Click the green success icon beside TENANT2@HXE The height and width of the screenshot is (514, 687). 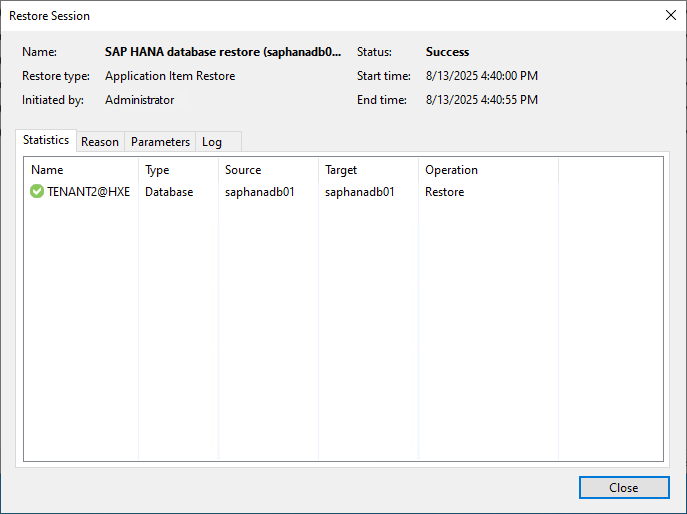pyautogui.click(x=37, y=191)
